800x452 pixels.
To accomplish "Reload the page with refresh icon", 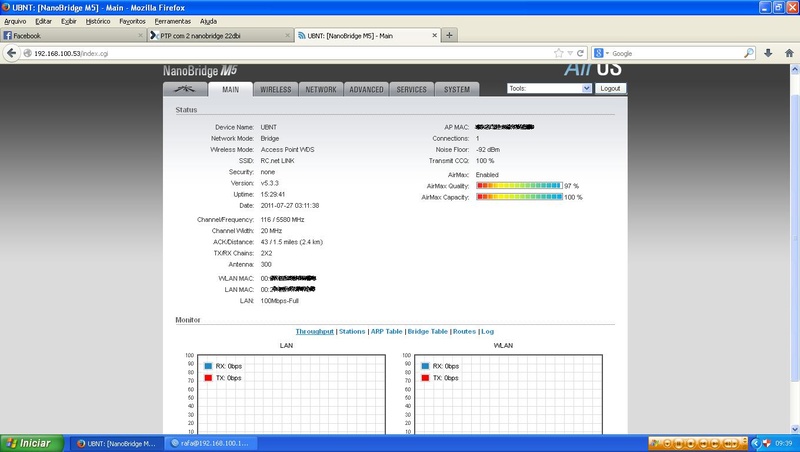I will (x=581, y=53).
